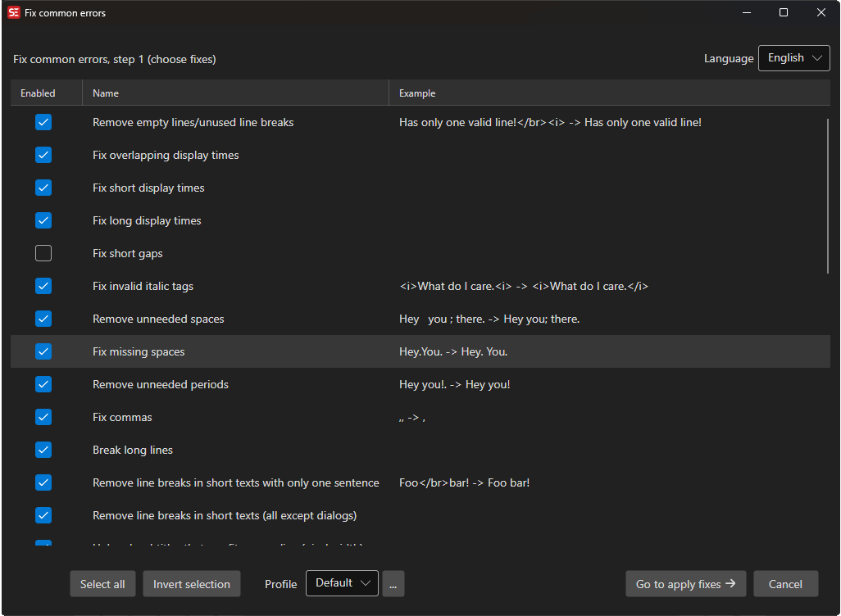
Task: Disable the Fix missing spaces checkbox
Action: [x=43, y=351]
